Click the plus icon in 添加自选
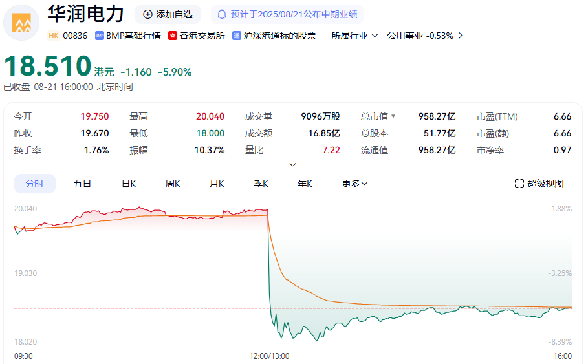Image resolution: width=588 pixels, height=364 pixels. (147, 14)
